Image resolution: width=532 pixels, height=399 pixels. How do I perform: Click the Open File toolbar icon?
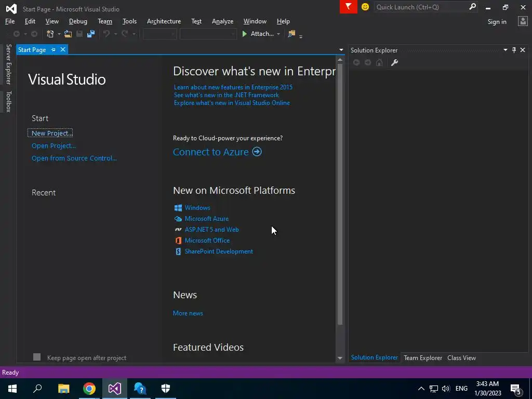pyautogui.click(x=68, y=34)
